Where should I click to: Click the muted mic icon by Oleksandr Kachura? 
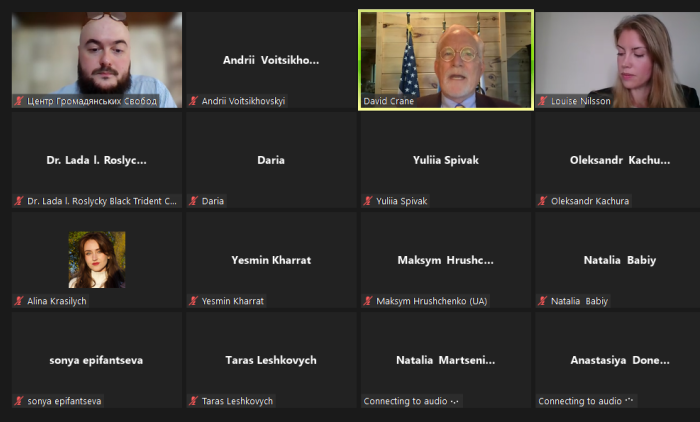[542, 201]
